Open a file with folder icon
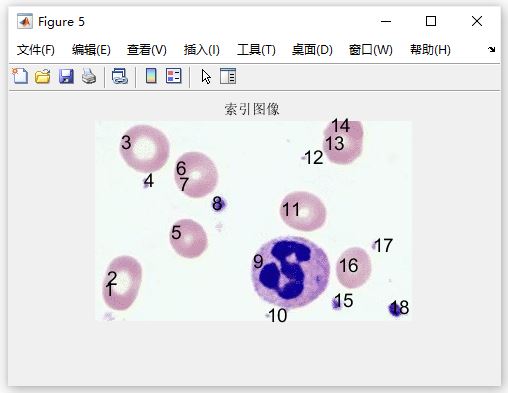This screenshot has height=393, width=508. click(43, 76)
